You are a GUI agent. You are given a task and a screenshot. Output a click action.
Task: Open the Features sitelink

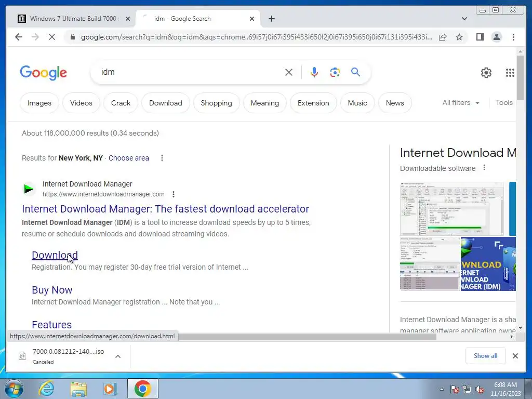pyautogui.click(x=51, y=325)
